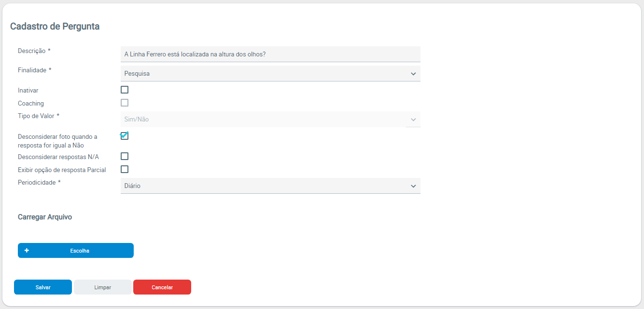Click the Cadastro de Pergunta heading
Image resolution: width=644 pixels, height=309 pixels.
click(x=55, y=27)
